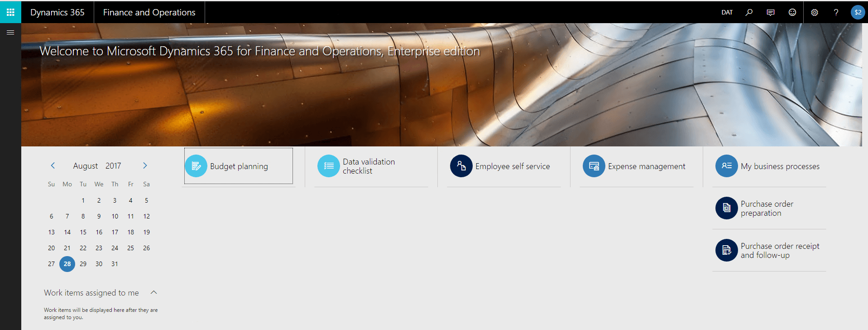Click the smiley feedback icon
868x330 pixels.
pos(792,12)
